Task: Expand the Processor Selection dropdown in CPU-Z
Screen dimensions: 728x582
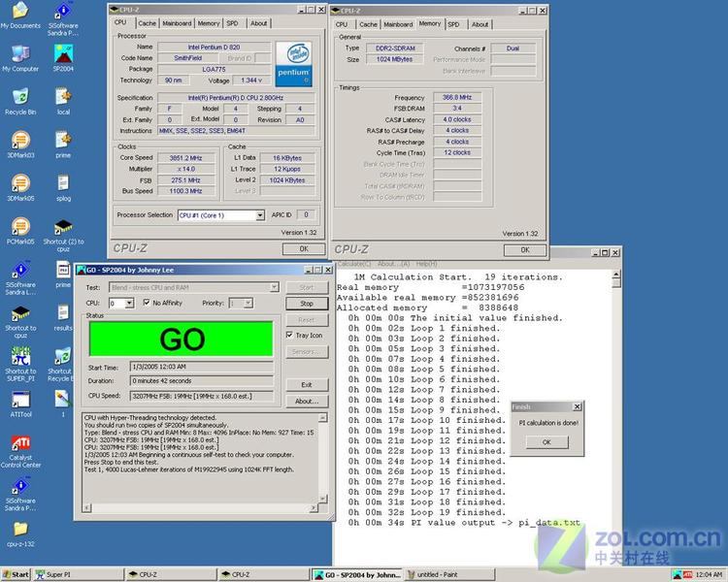Action: tap(260, 215)
